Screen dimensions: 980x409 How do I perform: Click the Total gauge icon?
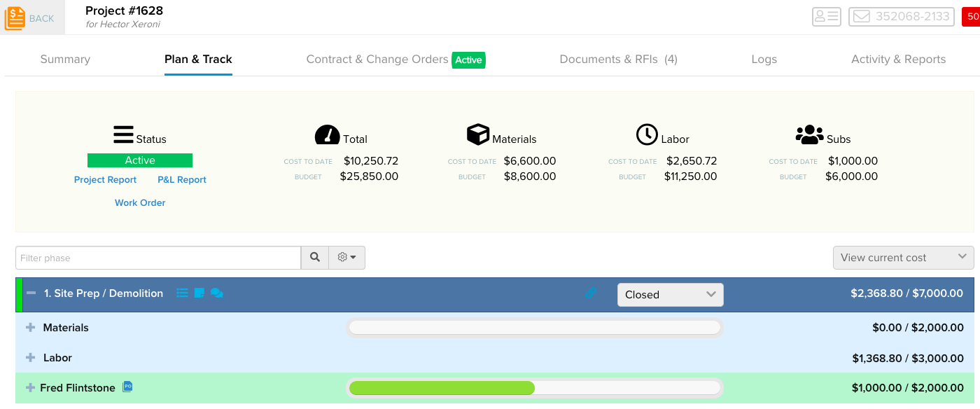327,134
